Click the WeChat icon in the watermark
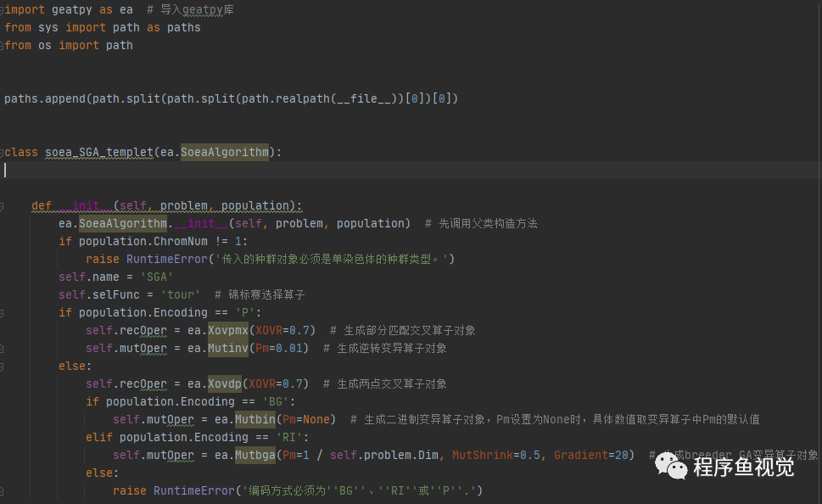The height and width of the screenshot is (504, 822). 670,466
